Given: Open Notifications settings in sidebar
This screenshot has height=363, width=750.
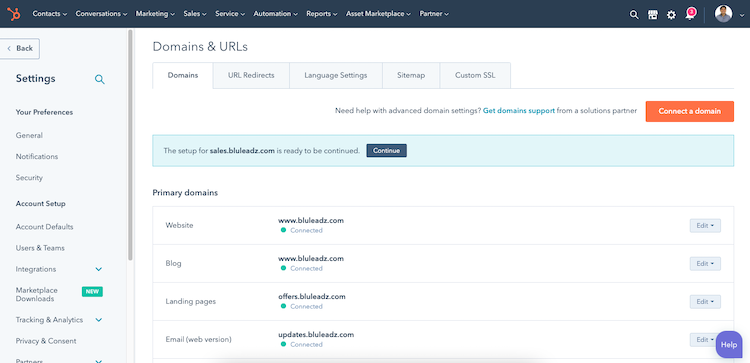Looking at the screenshot, I should (x=37, y=156).
